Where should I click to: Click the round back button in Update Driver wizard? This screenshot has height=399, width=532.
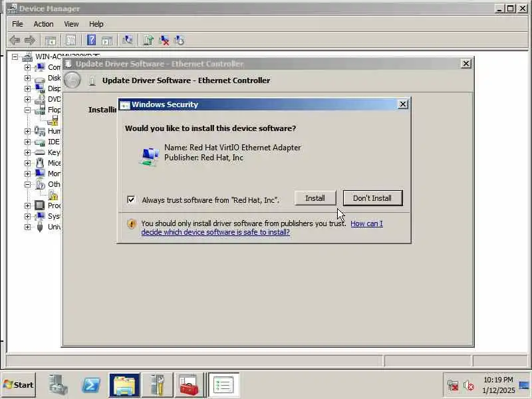[x=72, y=80]
